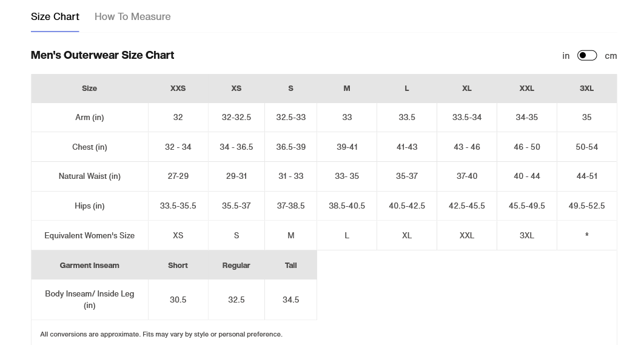Select the Equivalent Women's Size row label
This screenshot has height=345, width=644.
[x=90, y=235]
